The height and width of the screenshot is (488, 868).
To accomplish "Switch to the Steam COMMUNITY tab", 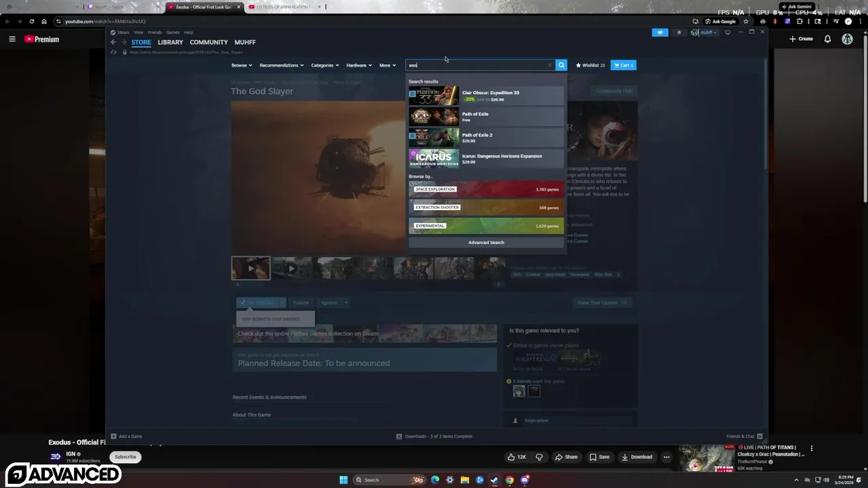I will point(209,42).
